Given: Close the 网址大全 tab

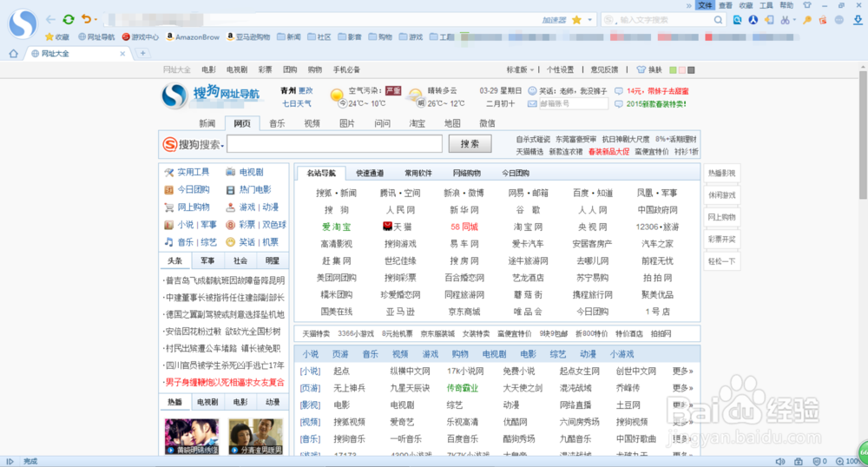Looking at the screenshot, I should 122,54.
